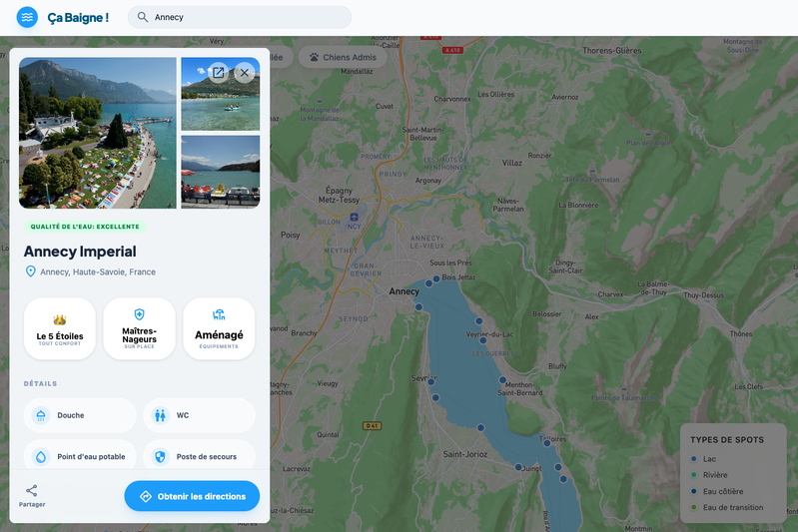The image size is (798, 532).
Task: Click the Annecy Imperial heading
Action: (x=80, y=252)
